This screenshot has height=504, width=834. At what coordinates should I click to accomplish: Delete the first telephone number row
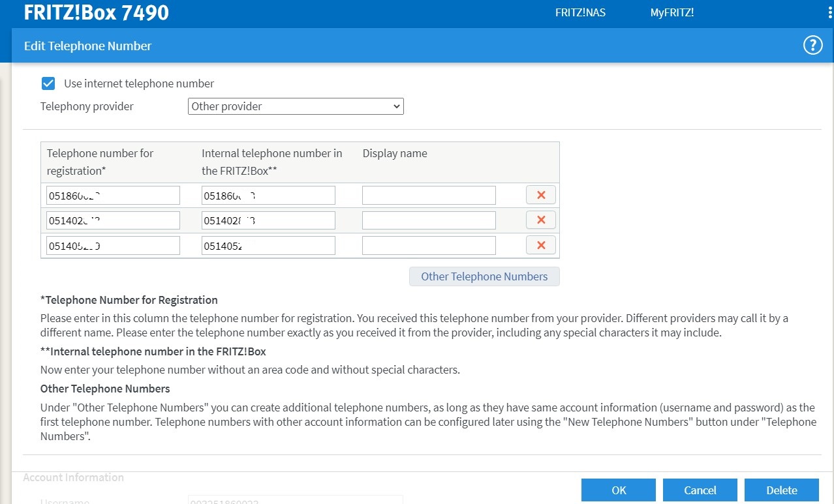click(x=540, y=195)
